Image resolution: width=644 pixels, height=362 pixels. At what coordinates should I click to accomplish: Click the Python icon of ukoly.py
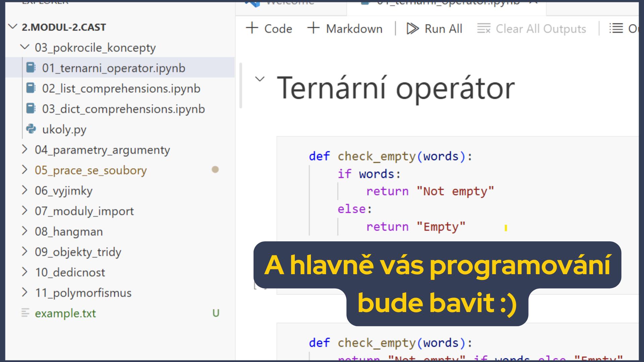pyautogui.click(x=31, y=129)
